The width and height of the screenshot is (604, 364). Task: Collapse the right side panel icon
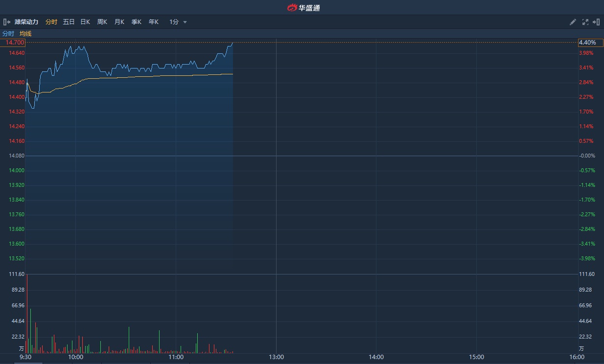click(x=596, y=22)
